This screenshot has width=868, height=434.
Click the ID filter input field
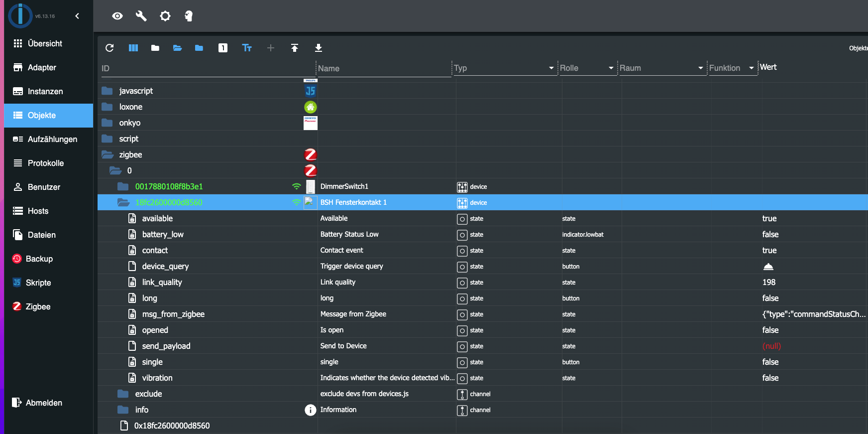207,68
